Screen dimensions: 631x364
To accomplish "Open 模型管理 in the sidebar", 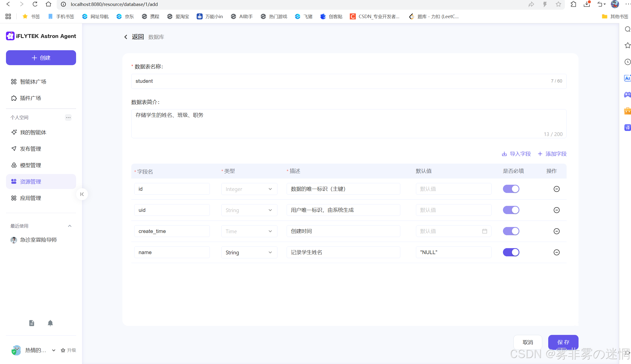I will [31, 165].
